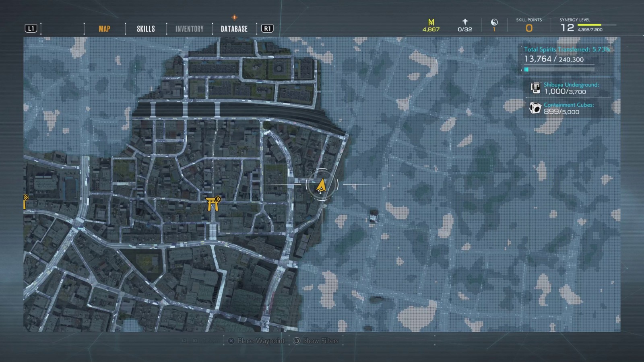
Task: Click the map cursor crosshair reticle
Action: point(322,184)
